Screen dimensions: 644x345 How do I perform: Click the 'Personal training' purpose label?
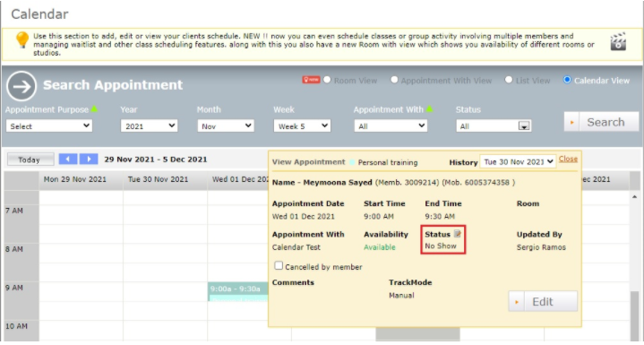[x=388, y=163]
